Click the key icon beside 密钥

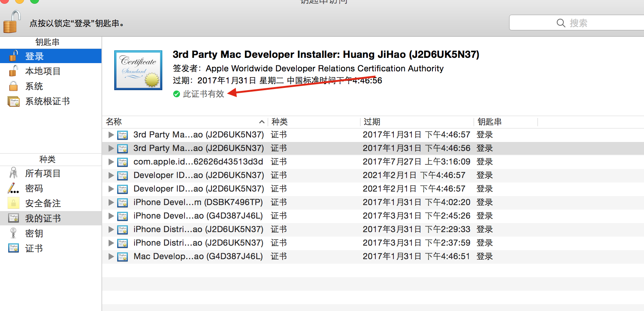point(14,233)
